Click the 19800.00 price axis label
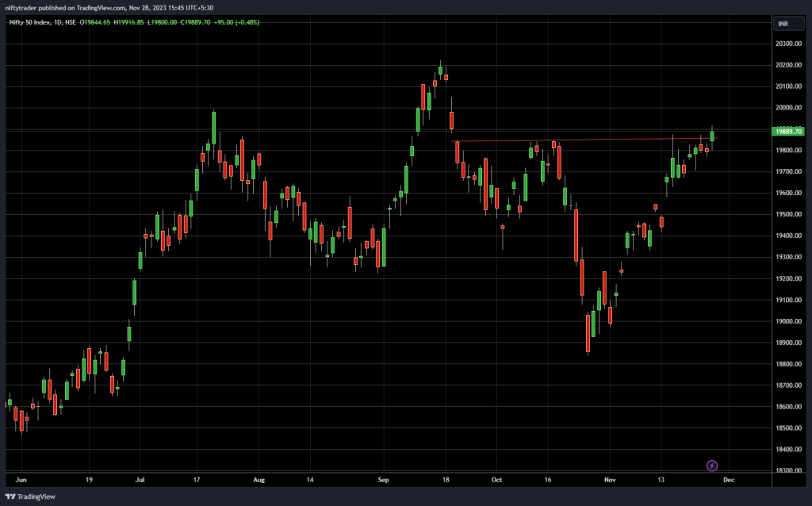 pyautogui.click(x=788, y=150)
